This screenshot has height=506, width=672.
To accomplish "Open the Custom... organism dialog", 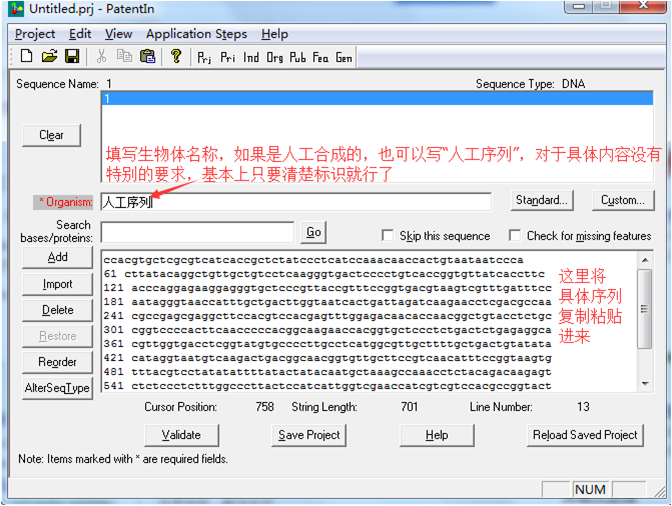I will [622, 200].
